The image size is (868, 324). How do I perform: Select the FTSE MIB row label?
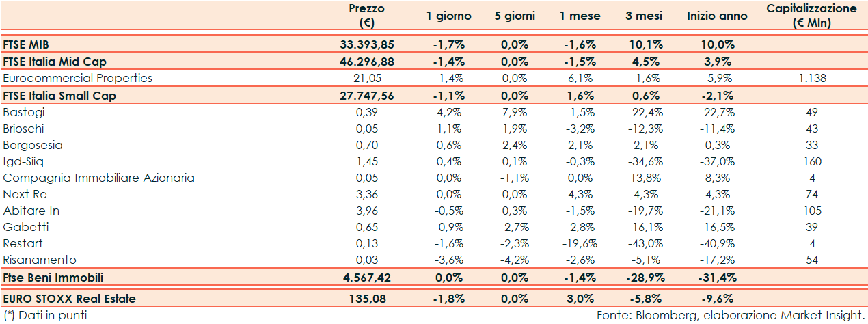point(23,44)
